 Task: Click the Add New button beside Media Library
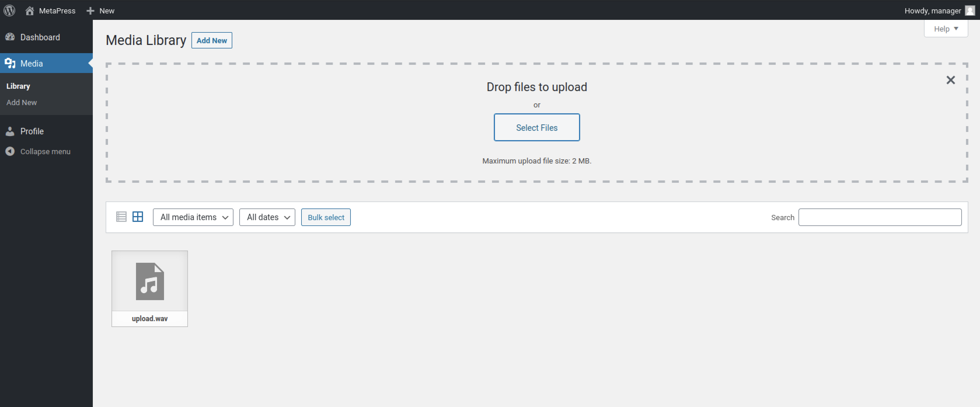pos(212,40)
